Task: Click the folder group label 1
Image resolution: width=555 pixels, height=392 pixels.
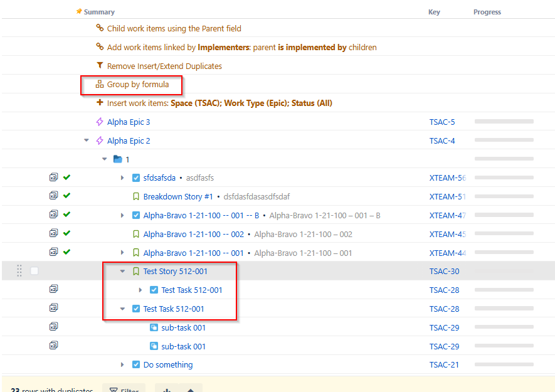Action: coord(127,159)
